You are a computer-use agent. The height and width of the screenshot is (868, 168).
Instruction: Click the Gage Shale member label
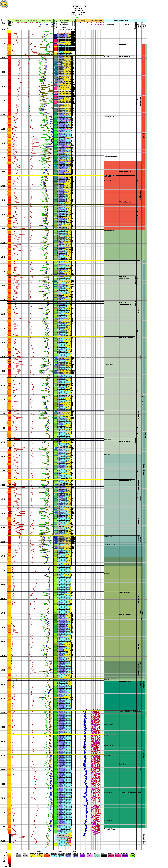(107, 176)
